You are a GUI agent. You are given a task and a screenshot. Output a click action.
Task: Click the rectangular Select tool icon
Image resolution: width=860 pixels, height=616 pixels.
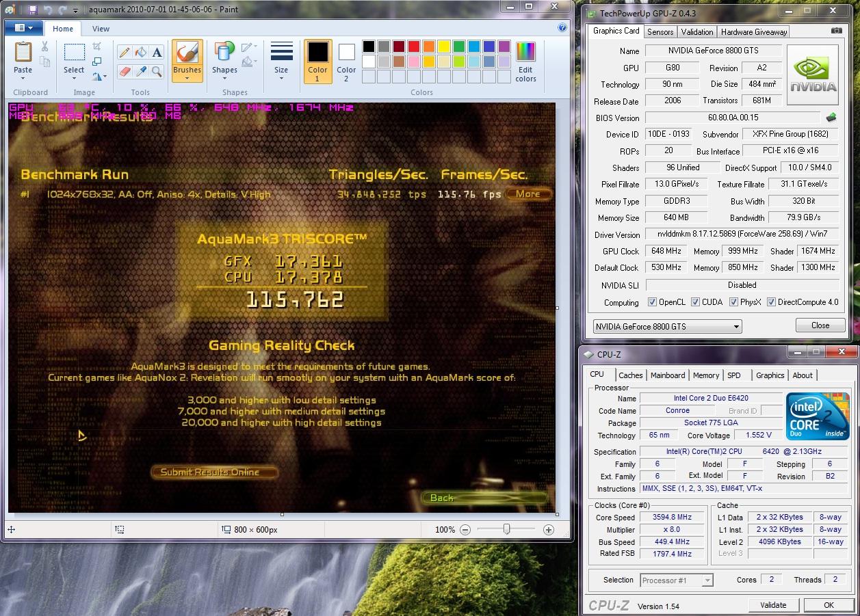point(74,53)
